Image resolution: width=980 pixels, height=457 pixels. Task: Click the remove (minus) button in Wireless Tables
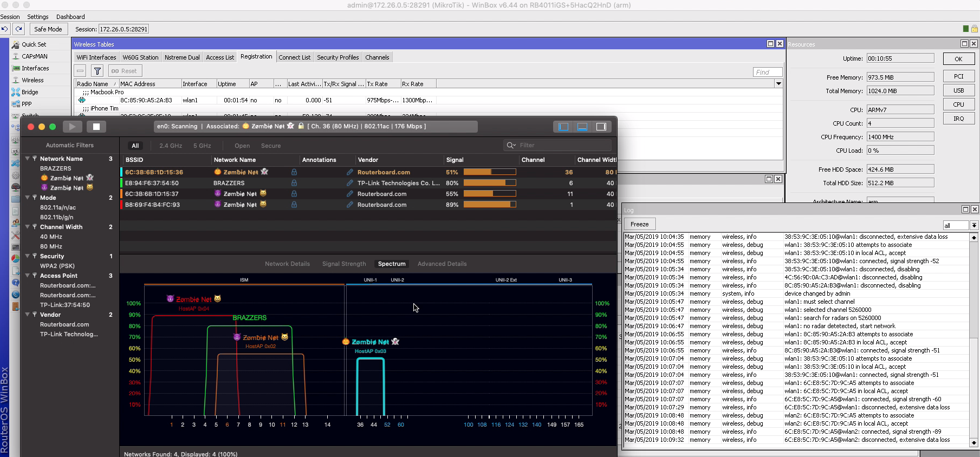coord(80,71)
